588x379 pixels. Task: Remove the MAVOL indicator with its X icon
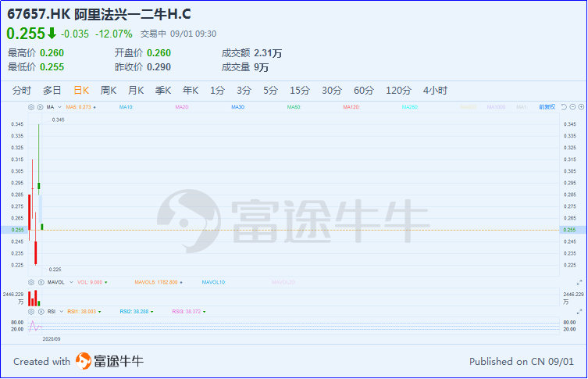pyautogui.click(x=41, y=282)
